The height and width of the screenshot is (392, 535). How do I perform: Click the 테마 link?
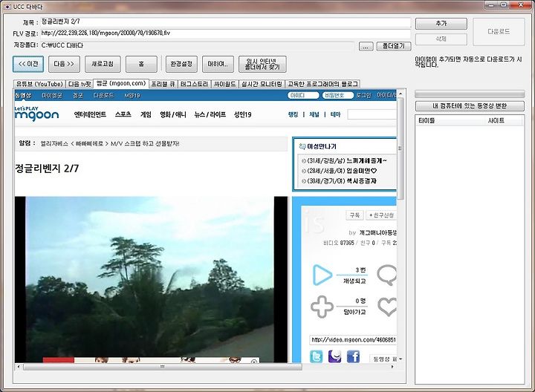[335, 114]
